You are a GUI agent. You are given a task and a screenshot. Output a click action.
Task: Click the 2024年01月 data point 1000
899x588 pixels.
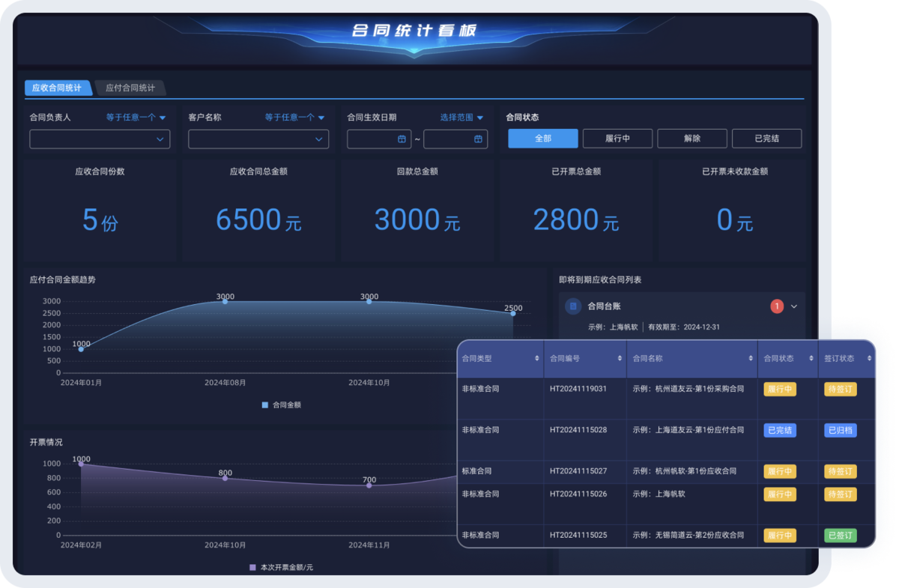point(81,349)
